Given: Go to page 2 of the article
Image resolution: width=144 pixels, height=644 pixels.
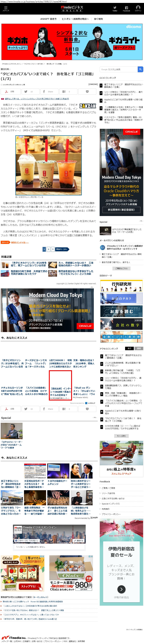Looking at the screenshot, I should (48, 249).
